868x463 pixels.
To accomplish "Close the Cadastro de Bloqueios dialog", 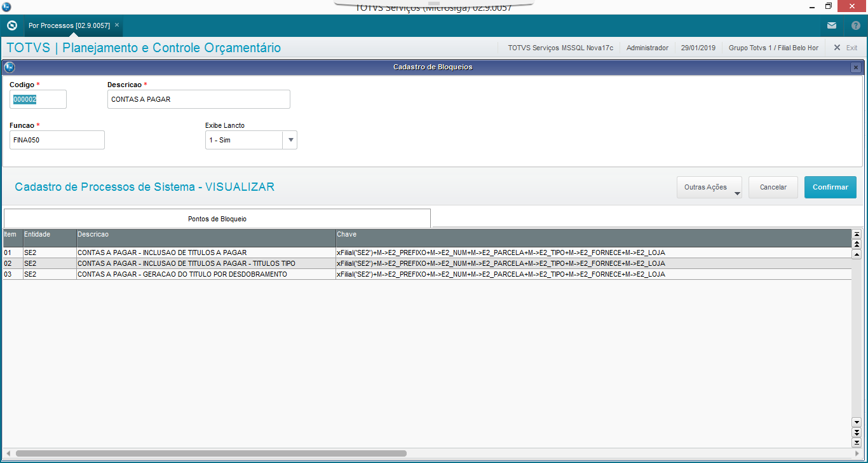I will (856, 67).
